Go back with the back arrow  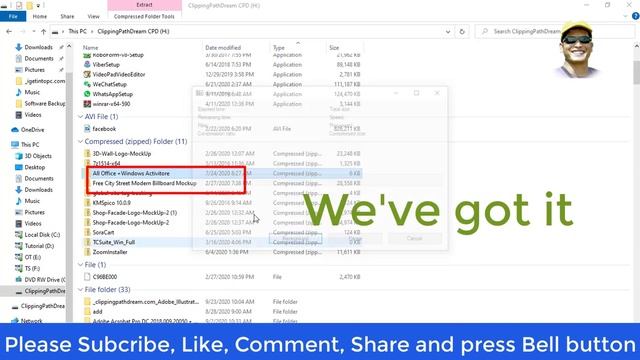(x=9, y=31)
